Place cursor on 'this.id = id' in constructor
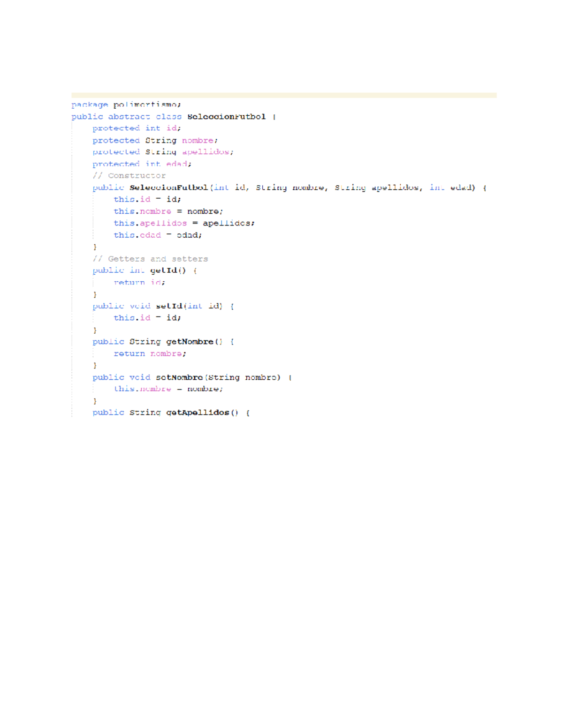Image resolution: width=563 pixels, height=728 pixels. point(147,200)
